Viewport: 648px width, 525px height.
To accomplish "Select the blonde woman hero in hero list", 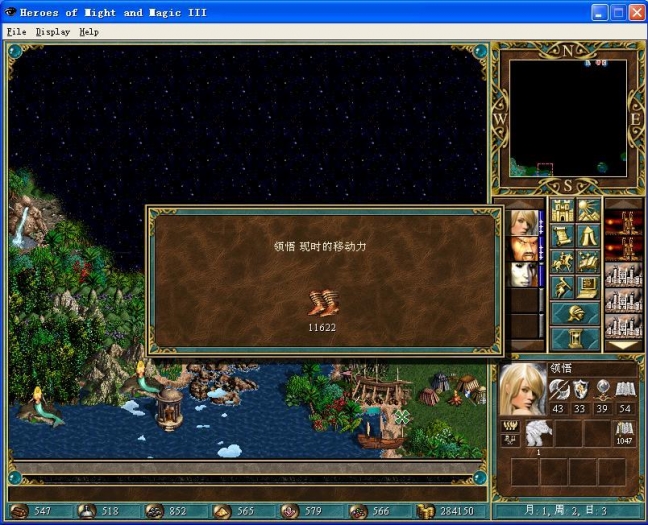I will 524,223.
